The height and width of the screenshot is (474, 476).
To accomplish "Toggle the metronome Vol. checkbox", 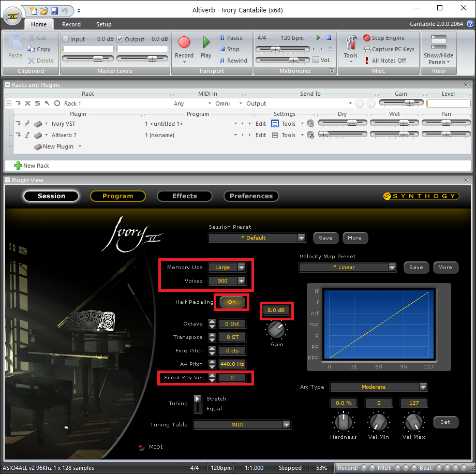I will [x=316, y=60].
